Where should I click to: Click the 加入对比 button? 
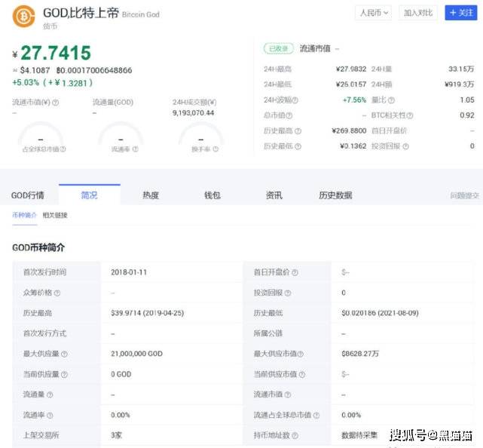(418, 13)
